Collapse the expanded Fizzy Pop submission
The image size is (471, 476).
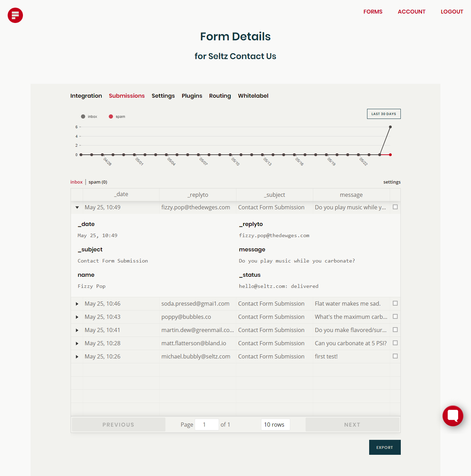click(x=77, y=207)
